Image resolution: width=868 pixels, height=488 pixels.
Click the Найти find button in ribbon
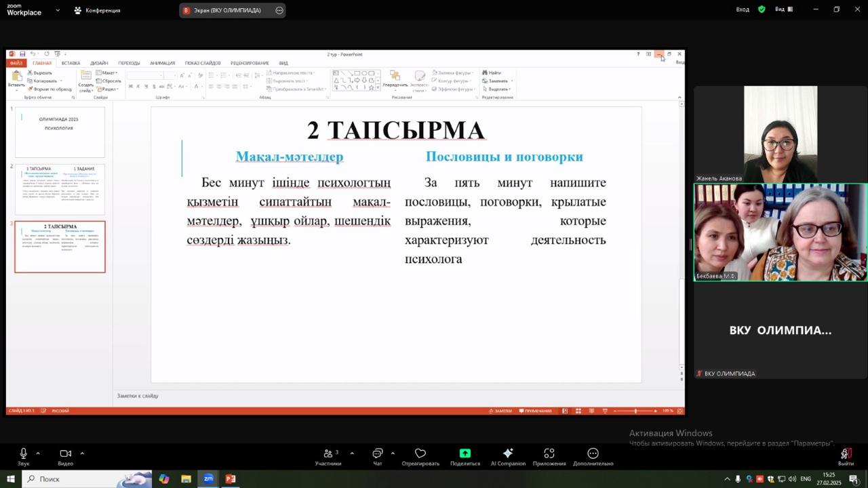point(492,73)
